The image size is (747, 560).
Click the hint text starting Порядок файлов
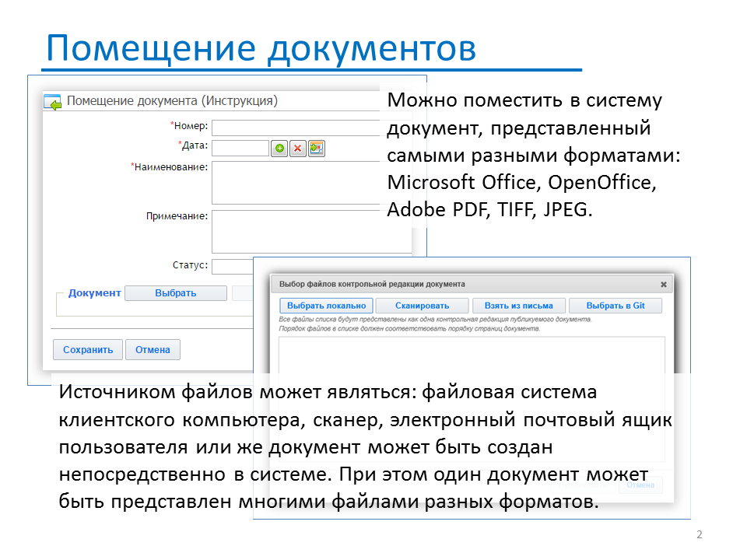tap(409, 328)
